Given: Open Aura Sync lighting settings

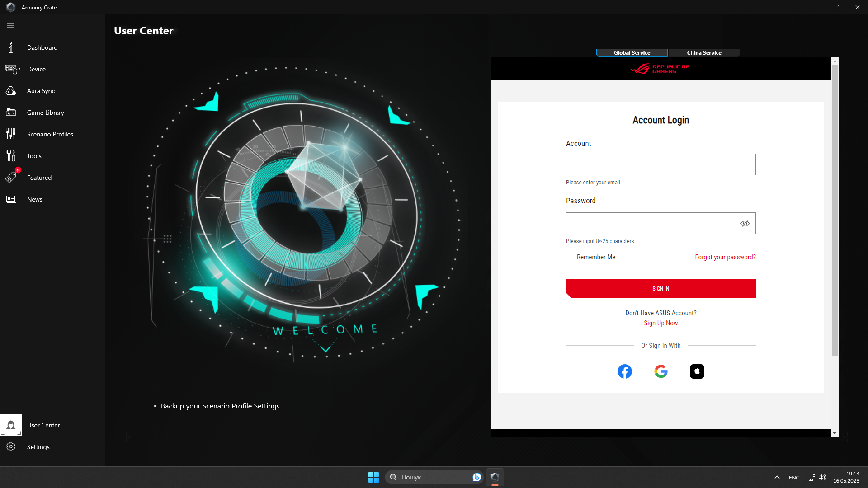Looking at the screenshot, I should [x=41, y=90].
